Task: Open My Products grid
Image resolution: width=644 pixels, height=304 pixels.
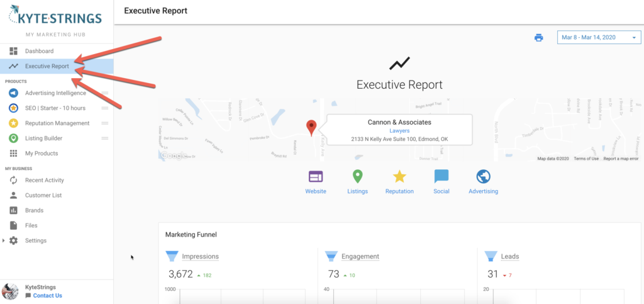Action: 42,154
